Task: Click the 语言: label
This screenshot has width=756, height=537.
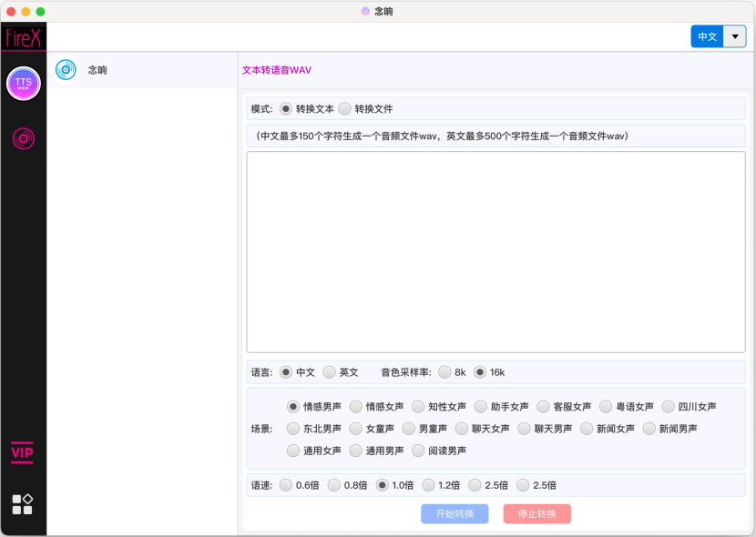Action: coord(261,373)
